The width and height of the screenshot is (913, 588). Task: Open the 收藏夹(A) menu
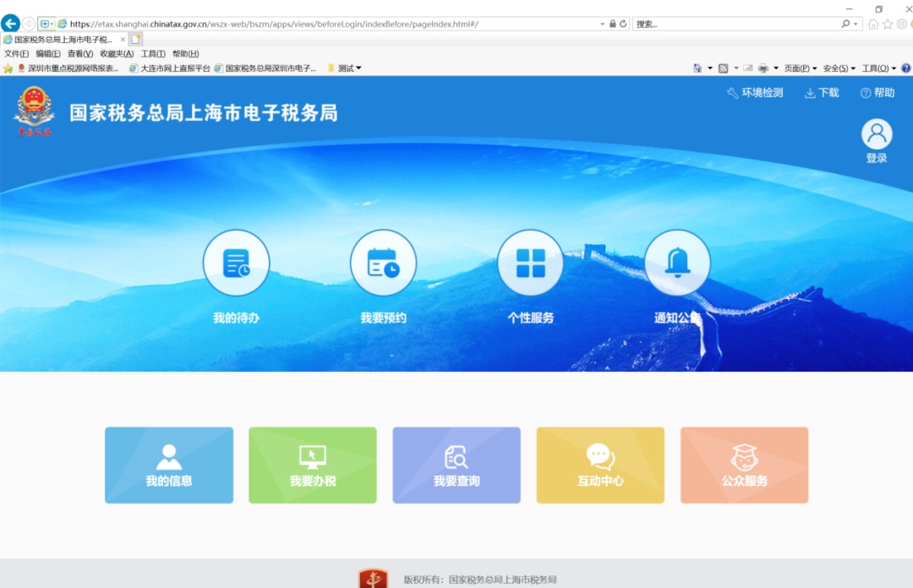click(117, 54)
